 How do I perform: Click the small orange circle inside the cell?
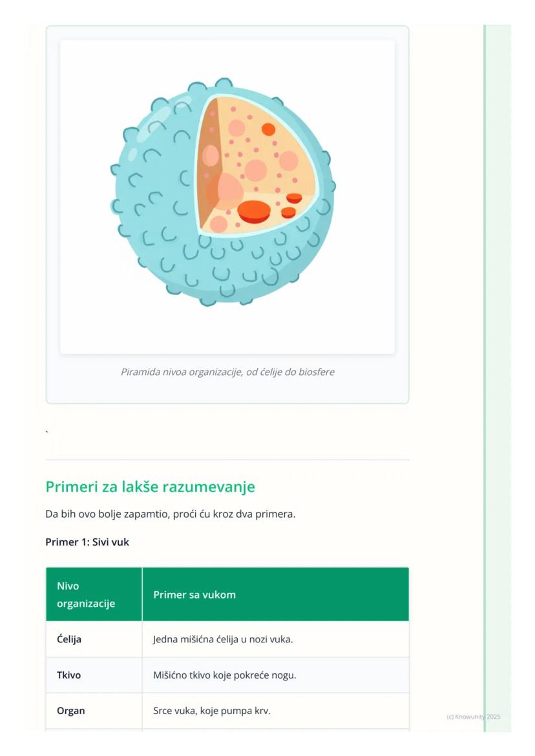tap(268, 129)
